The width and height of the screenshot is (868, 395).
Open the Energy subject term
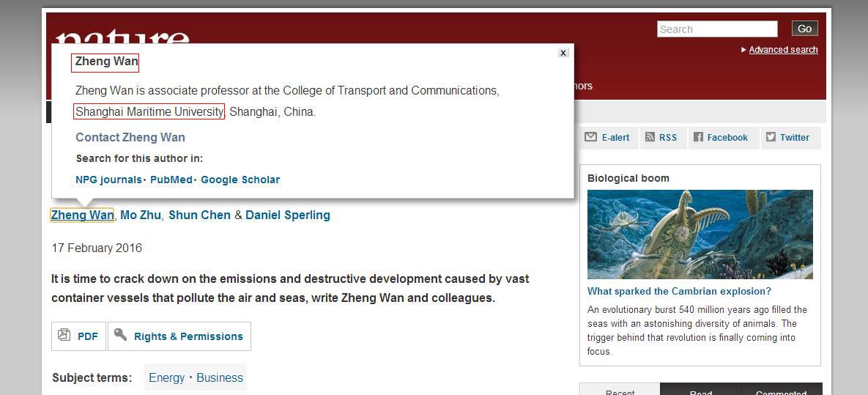pos(166,377)
